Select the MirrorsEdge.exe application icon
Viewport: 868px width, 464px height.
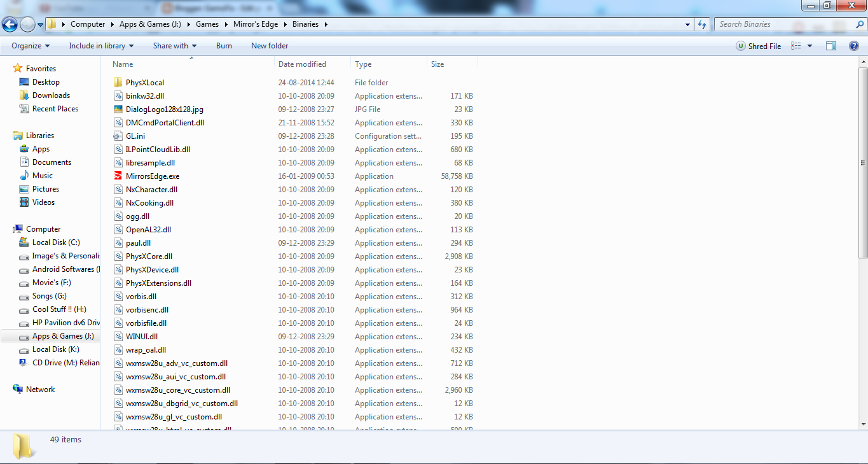(x=118, y=176)
